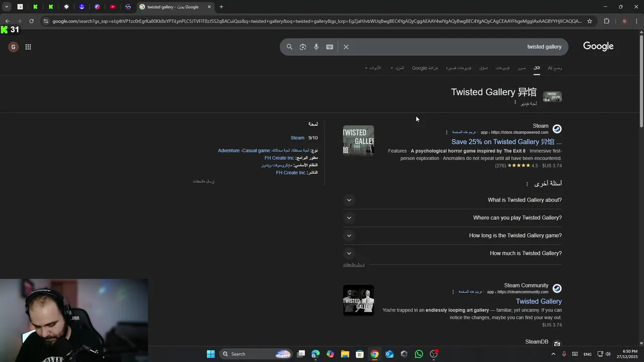This screenshot has height=362, width=644.
Task: Expand 'What is Twisted Gallery about?'
Action: click(452, 200)
